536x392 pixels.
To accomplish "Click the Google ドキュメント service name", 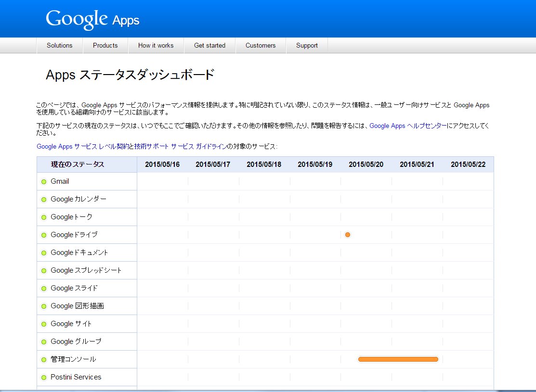I will pyautogui.click(x=79, y=253).
